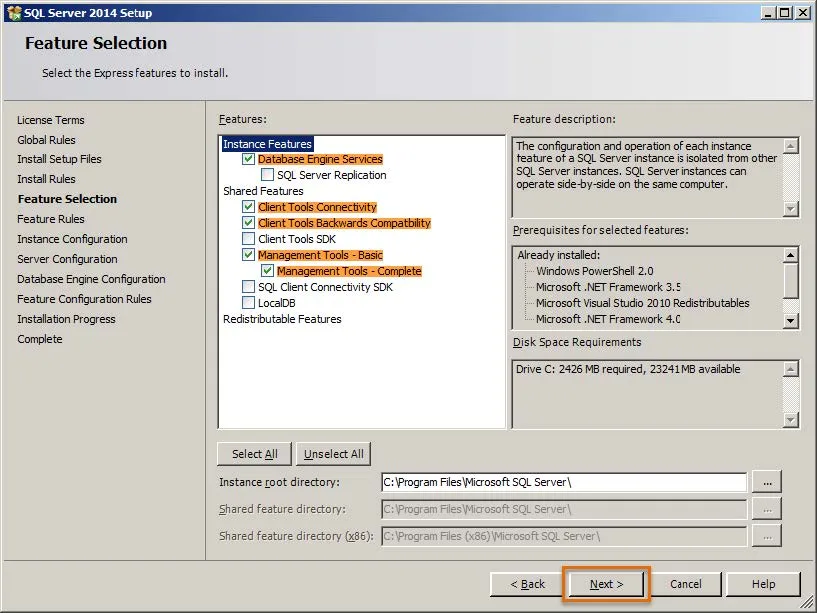Enable the Client Tools SDK checkbox
This screenshot has height=613, width=817.
249,239
